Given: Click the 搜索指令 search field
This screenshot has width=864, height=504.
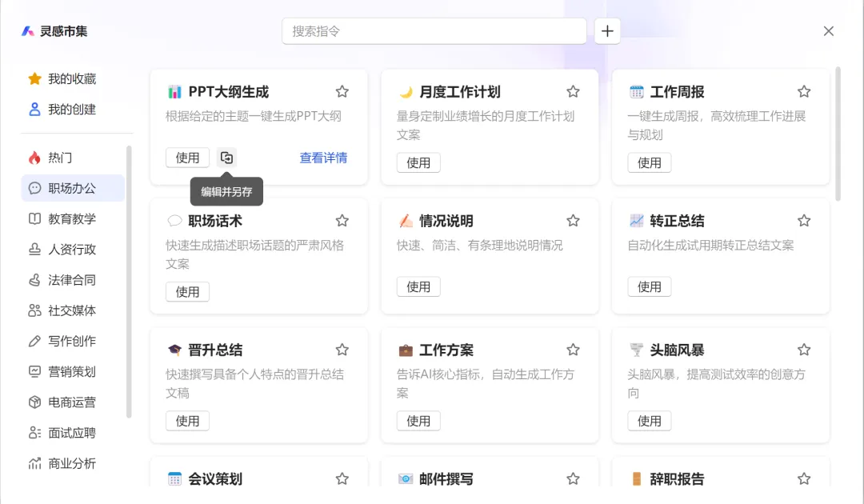Looking at the screenshot, I should [x=434, y=31].
